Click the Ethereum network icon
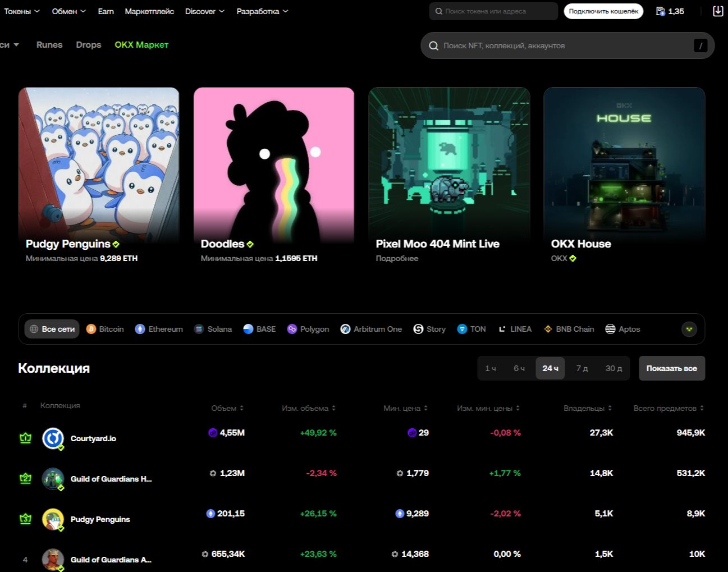Viewport: 728px width, 572px height. (140, 329)
